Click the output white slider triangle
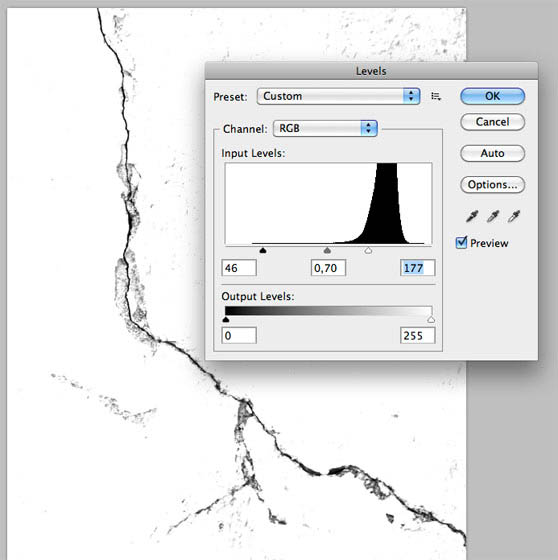The image size is (558, 560). tap(431, 319)
